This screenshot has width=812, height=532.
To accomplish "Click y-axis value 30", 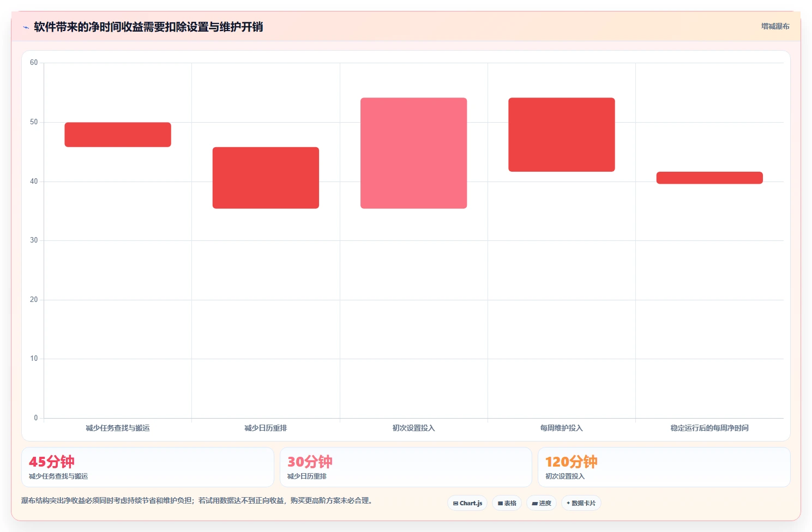I will click(x=34, y=240).
